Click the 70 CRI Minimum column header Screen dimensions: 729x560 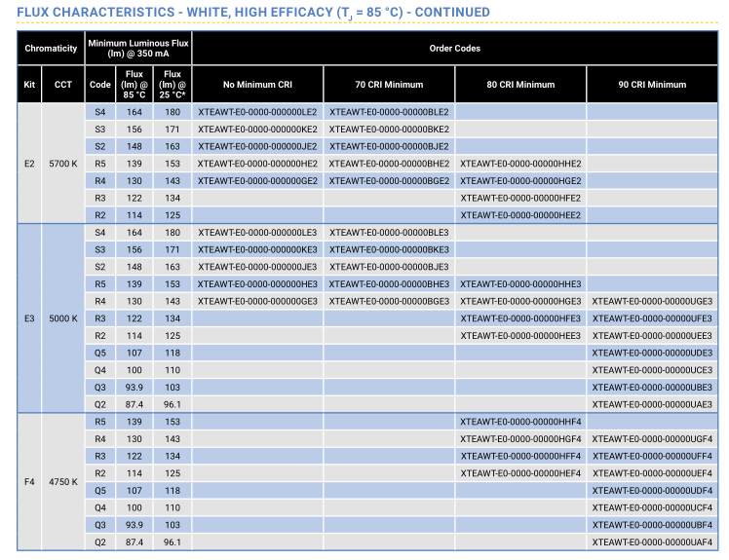tap(389, 85)
